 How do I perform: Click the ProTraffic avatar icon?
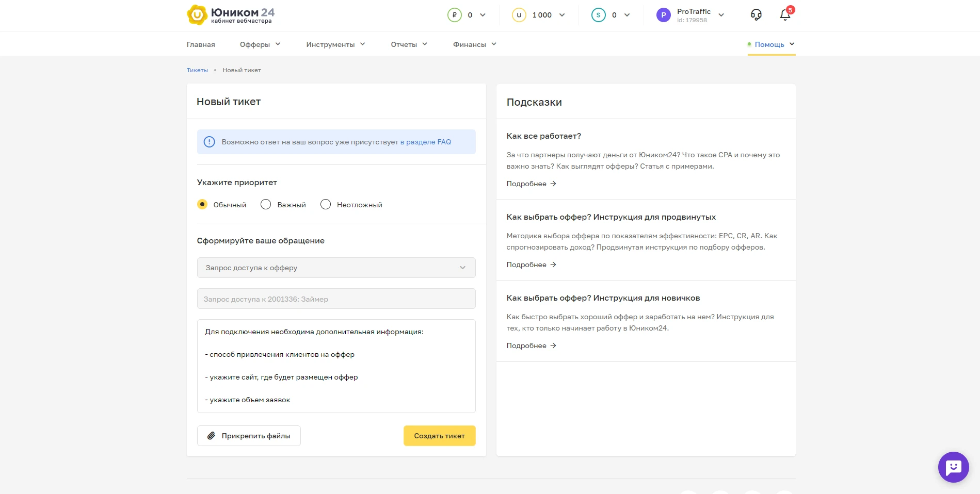point(664,15)
